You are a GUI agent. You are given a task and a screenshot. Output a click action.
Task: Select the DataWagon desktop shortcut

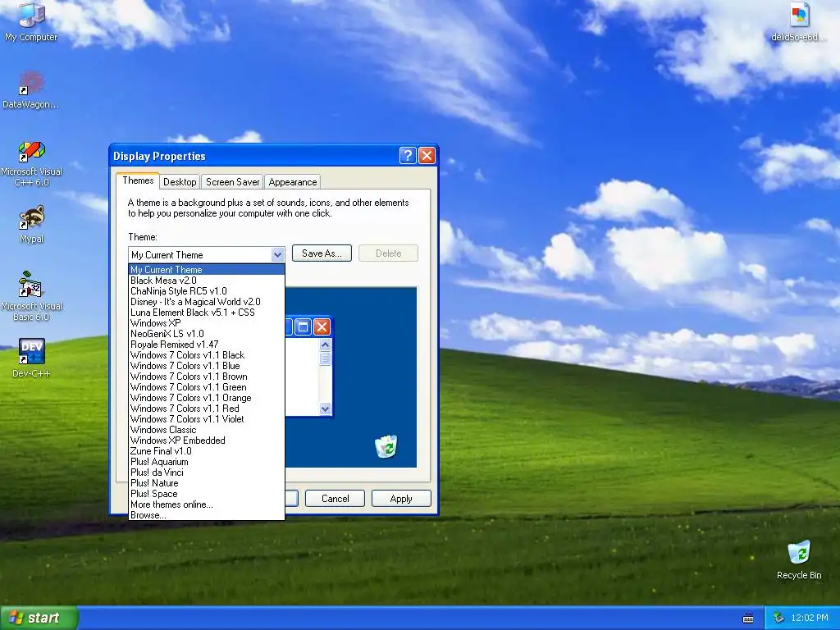(x=30, y=89)
